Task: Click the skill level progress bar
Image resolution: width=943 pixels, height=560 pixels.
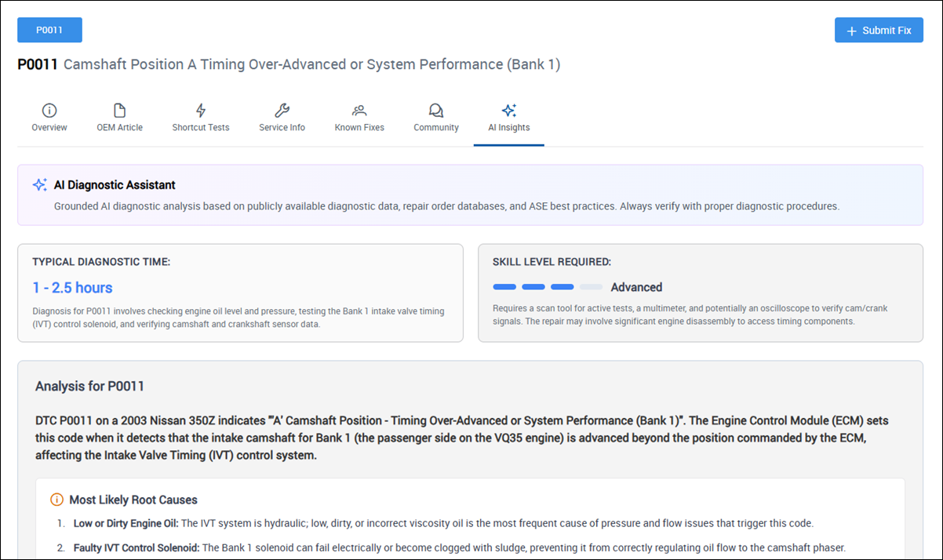Action: tap(548, 287)
